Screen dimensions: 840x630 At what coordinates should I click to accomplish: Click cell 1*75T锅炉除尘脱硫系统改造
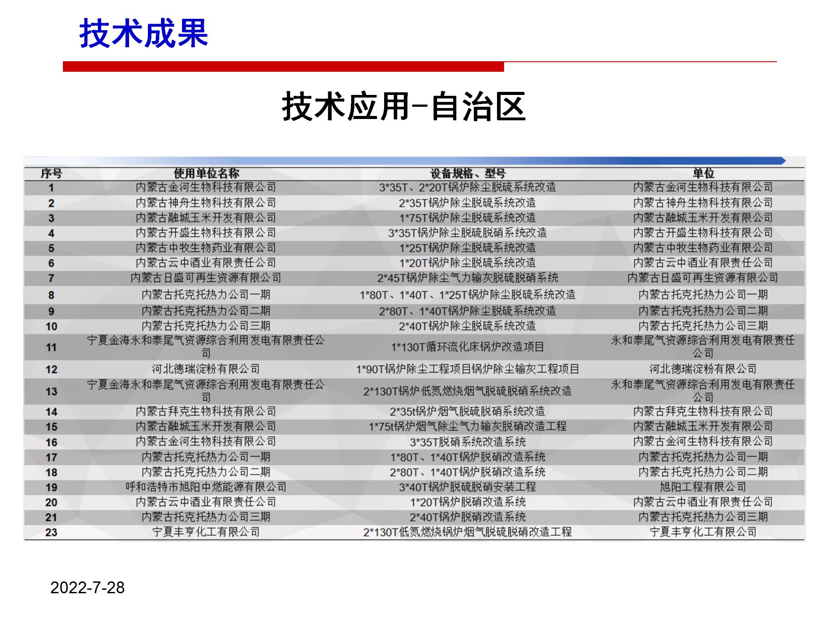[468, 218]
